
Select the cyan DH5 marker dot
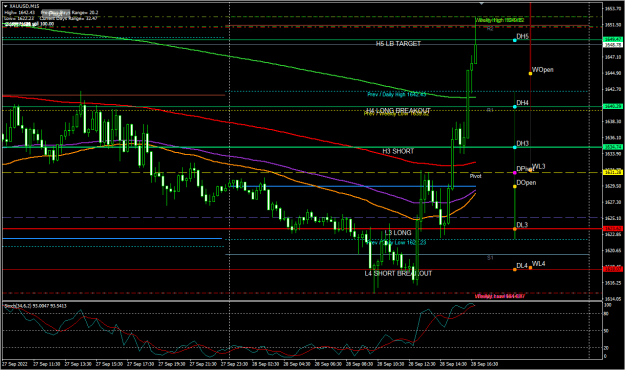(x=515, y=40)
